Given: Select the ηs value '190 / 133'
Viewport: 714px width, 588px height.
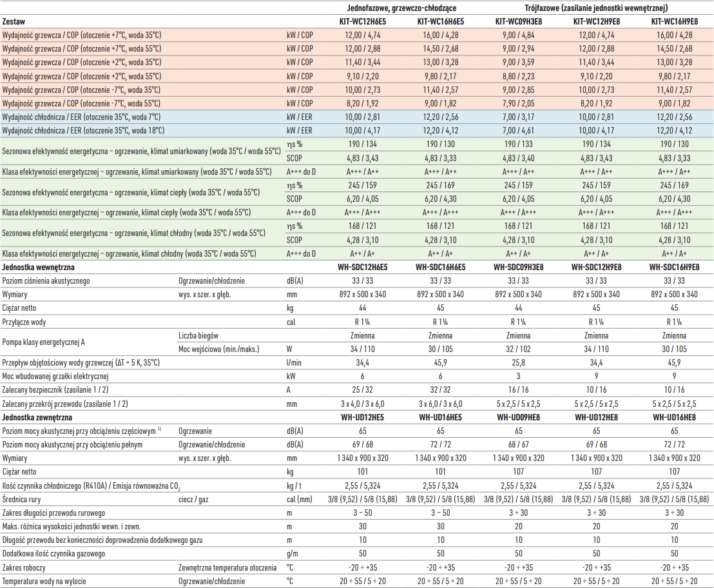Looking at the screenshot, I should pyautogui.click(x=518, y=144).
